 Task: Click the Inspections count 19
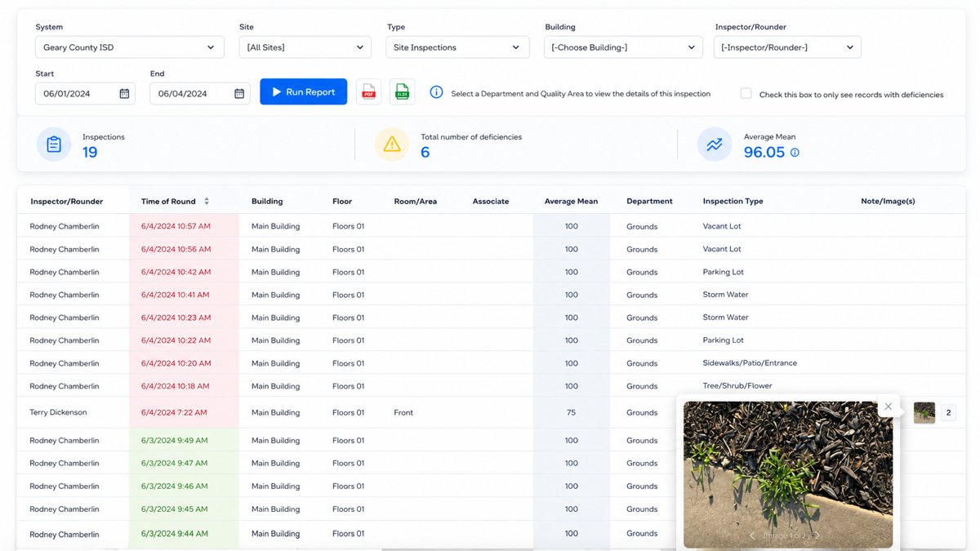point(90,152)
